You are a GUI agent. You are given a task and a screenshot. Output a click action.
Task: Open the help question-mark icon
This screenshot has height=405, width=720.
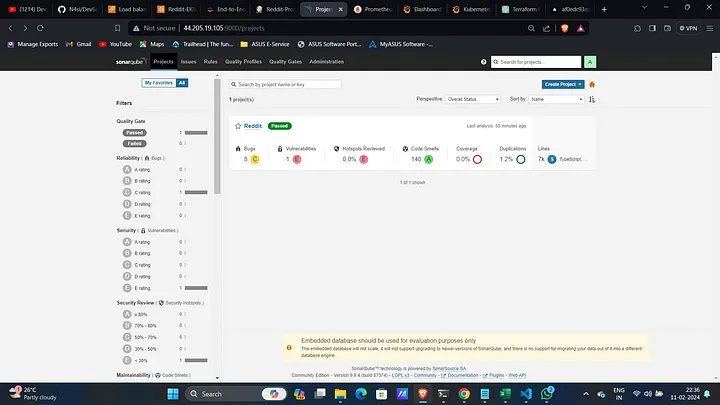(484, 62)
